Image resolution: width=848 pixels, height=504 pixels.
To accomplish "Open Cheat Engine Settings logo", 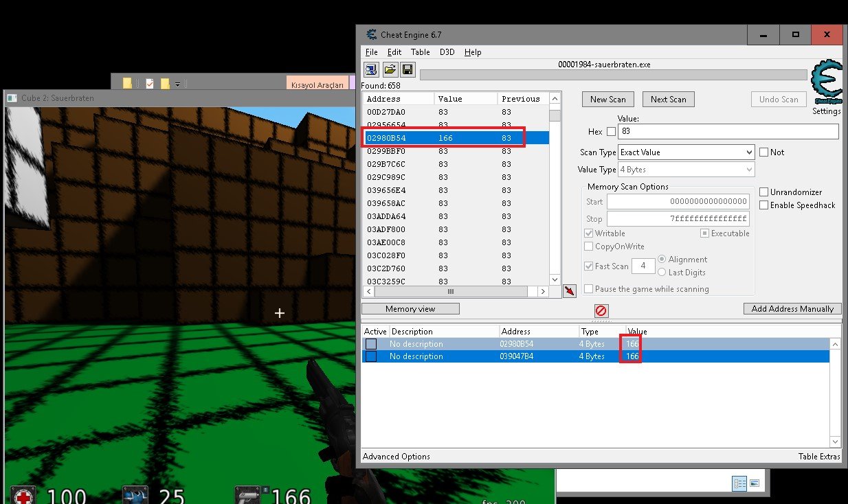I will click(826, 83).
